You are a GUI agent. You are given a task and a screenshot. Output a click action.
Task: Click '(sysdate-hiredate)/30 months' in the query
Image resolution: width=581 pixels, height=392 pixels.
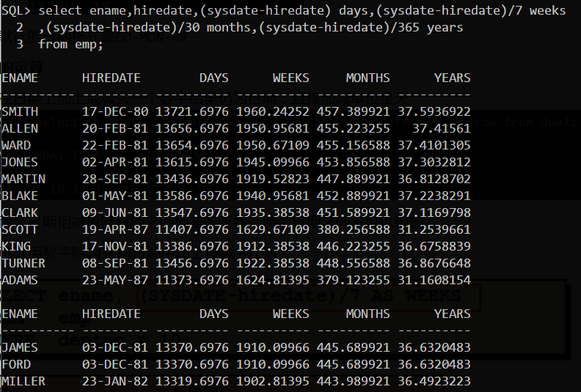pyautogui.click(x=148, y=27)
